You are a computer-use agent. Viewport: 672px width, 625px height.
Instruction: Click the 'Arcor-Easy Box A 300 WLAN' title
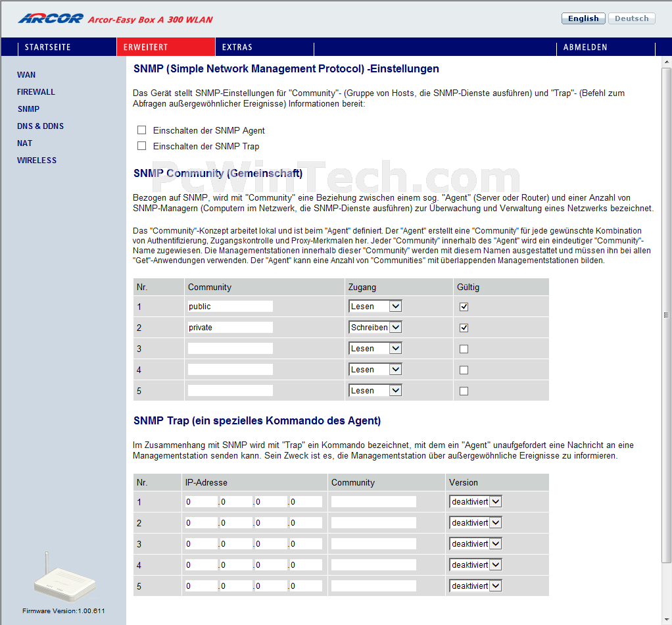point(151,20)
